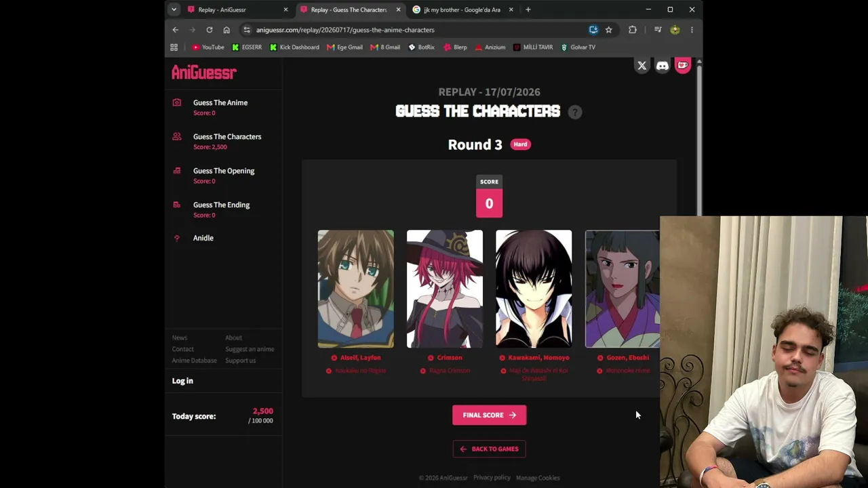Switch to the 'Replay - AniGuessr' tab
868x488 pixels.
tap(238, 9)
